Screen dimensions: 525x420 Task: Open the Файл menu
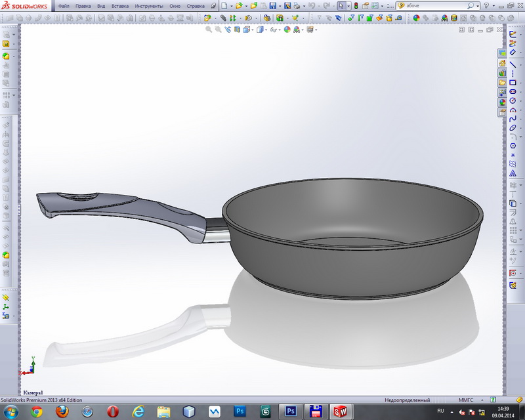coord(64,6)
